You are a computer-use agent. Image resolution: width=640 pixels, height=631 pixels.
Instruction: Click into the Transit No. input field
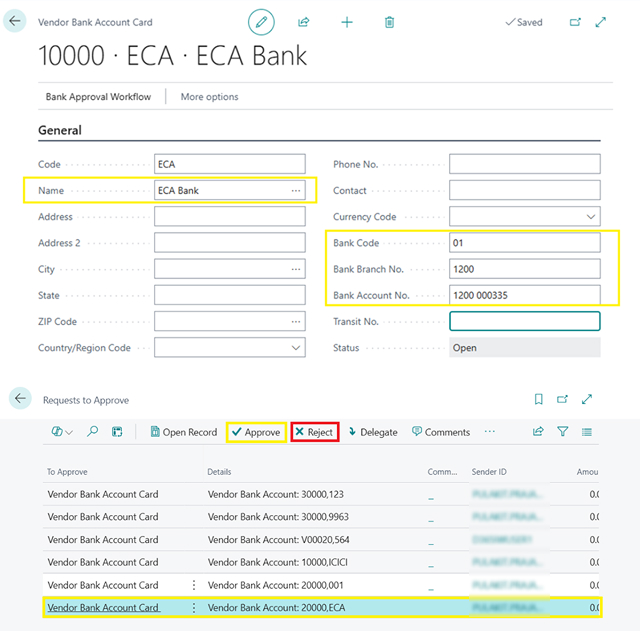click(x=524, y=321)
